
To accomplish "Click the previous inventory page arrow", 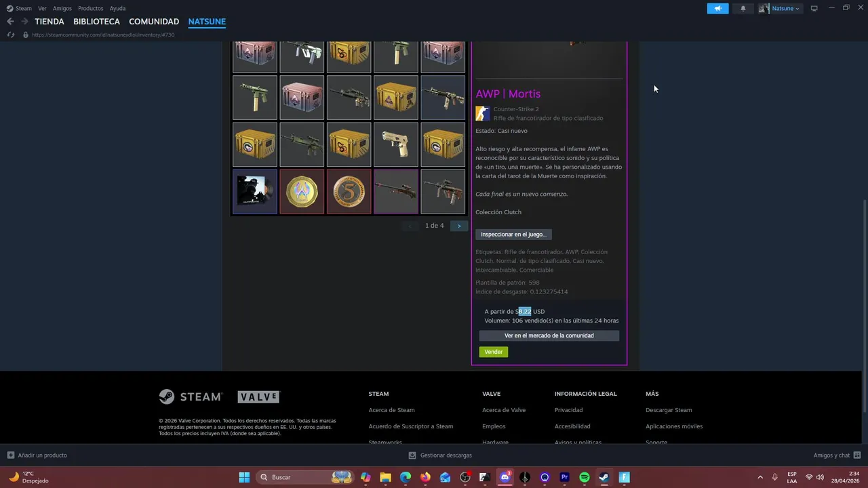I will tap(410, 226).
